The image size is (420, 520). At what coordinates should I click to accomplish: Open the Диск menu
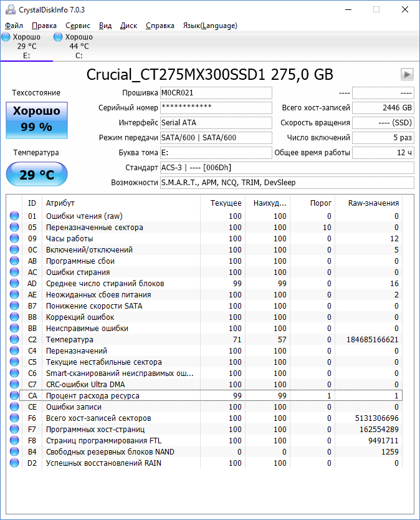[128, 26]
